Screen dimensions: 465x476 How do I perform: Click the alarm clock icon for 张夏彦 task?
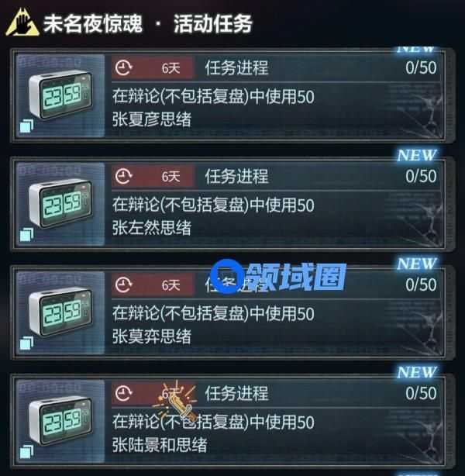tap(60, 95)
